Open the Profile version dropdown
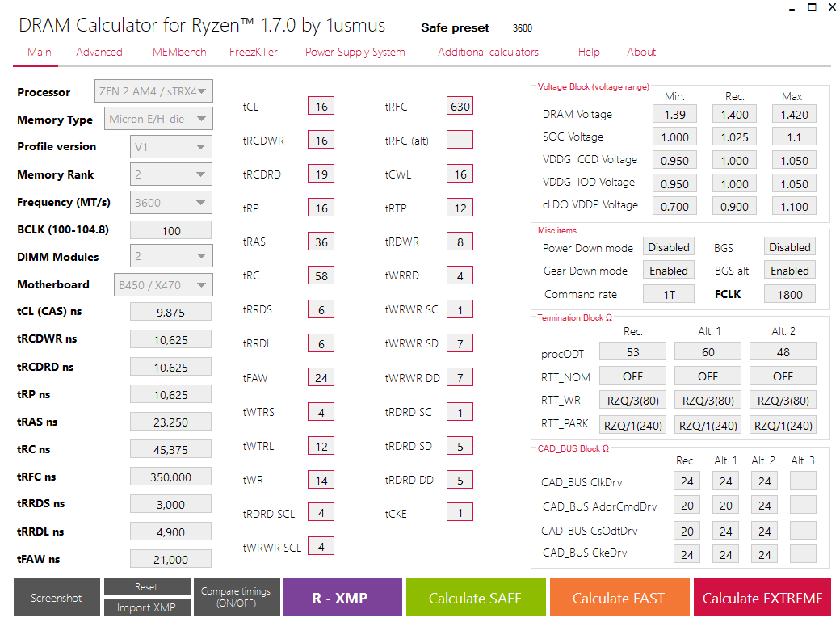The height and width of the screenshot is (622, 840). (x=171, y=147)
